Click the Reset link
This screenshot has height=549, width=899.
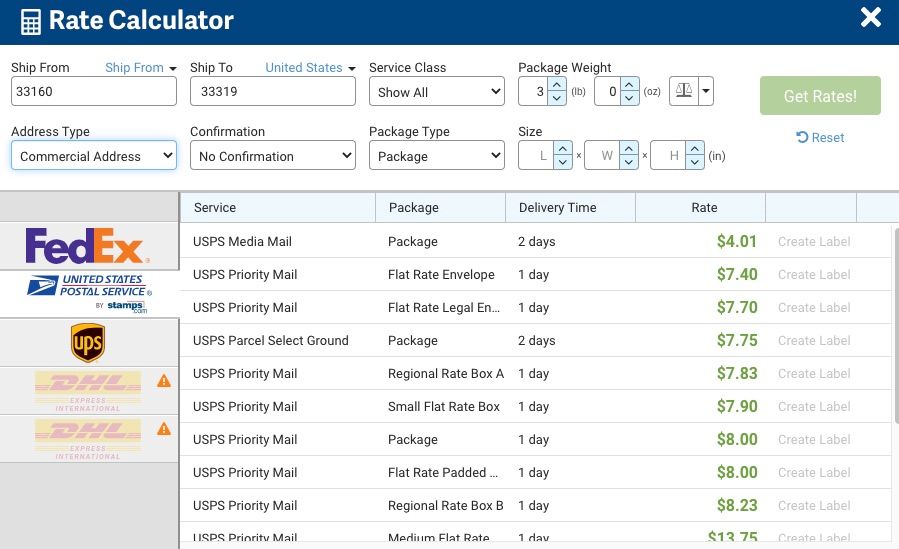tap(820, 138)
